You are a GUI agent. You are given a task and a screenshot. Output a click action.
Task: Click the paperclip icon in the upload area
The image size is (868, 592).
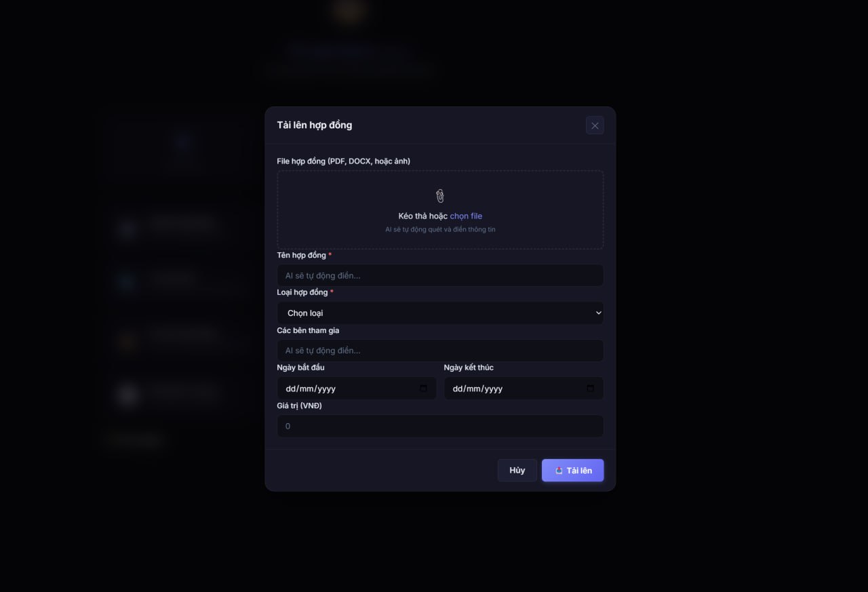tap(439, 195)
